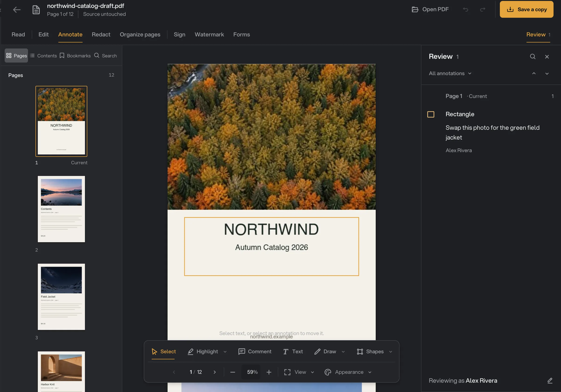
Task: Zoom in with the plus icon
Action: pos(269,372)
